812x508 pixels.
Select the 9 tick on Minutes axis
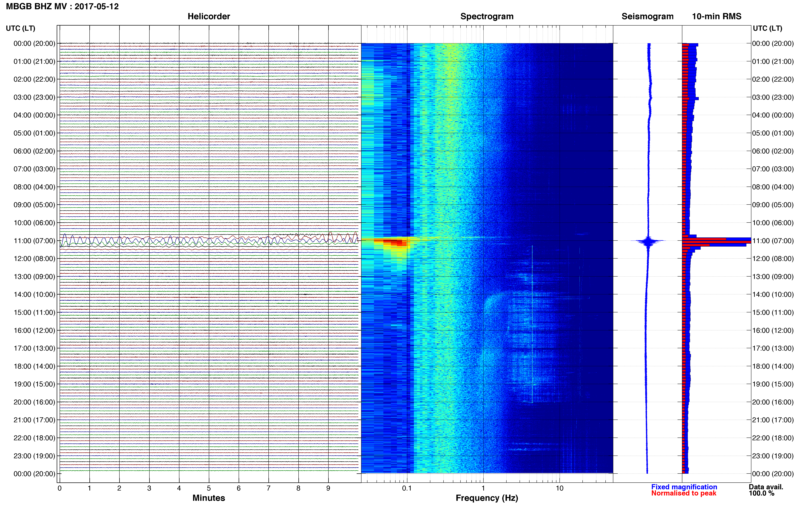pos(328,488)
